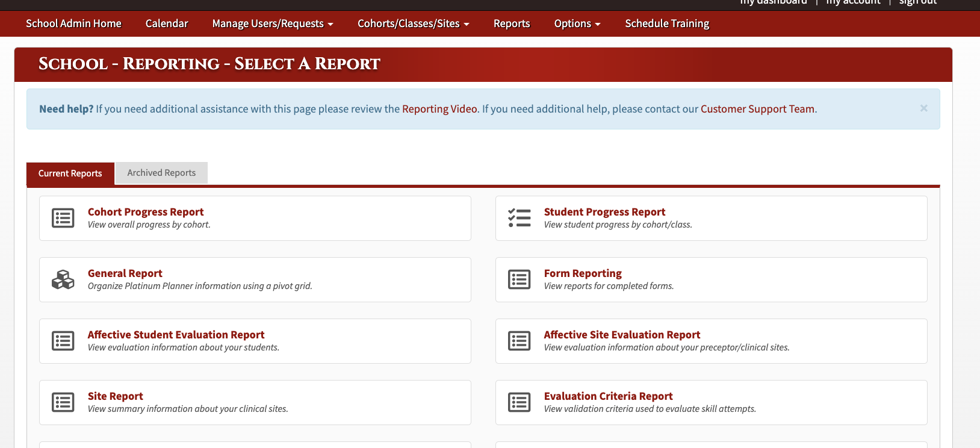This screenshot has height=448, width=980.
Task: Contact the Customer Support Team link
Action: (757, 109)
